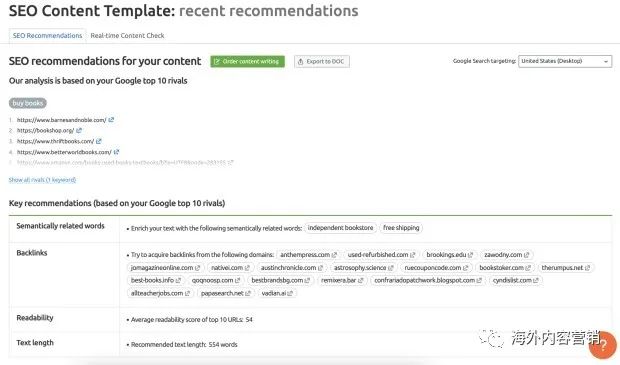The width and height of the screenshot is (620, 365).
Task: Open external link icon on vadian.ai tag
Action: [x=290, y=293]
